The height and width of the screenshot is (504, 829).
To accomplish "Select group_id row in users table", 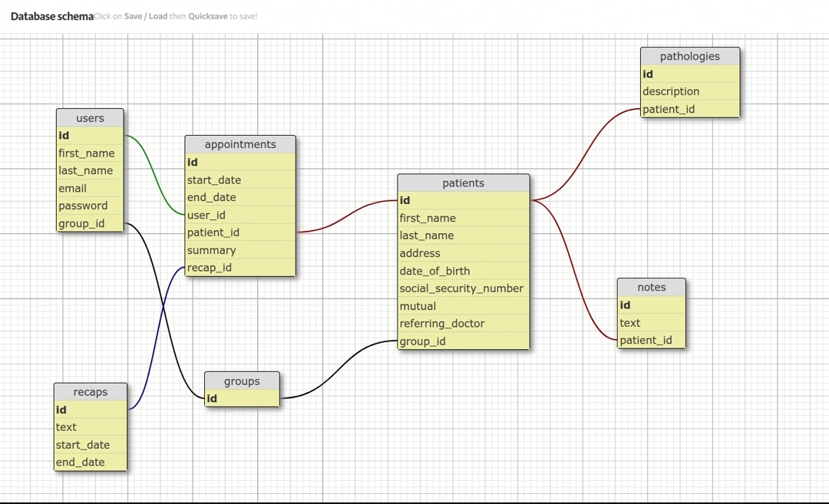I will click(x=90, y=223).
